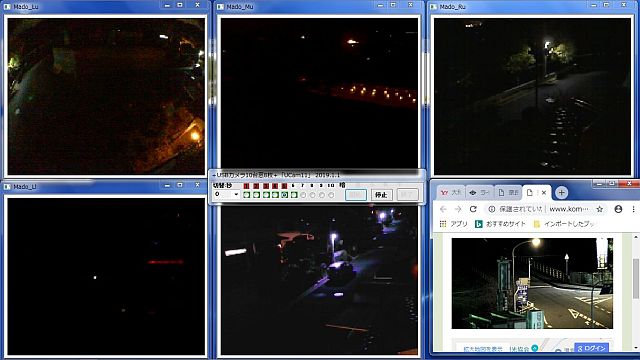Reload the browser page
Viewport: 640px width, 360px height.
click(473, 209)
